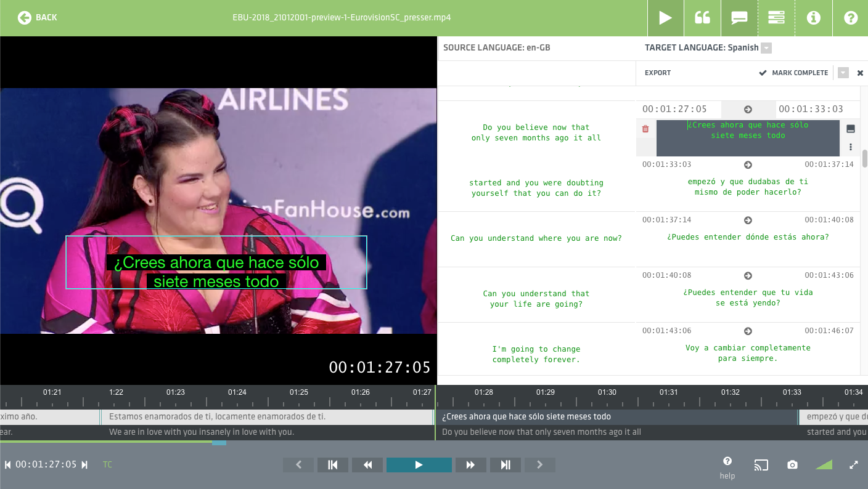Toggle the TC timecode display

(x=107, y=464)
